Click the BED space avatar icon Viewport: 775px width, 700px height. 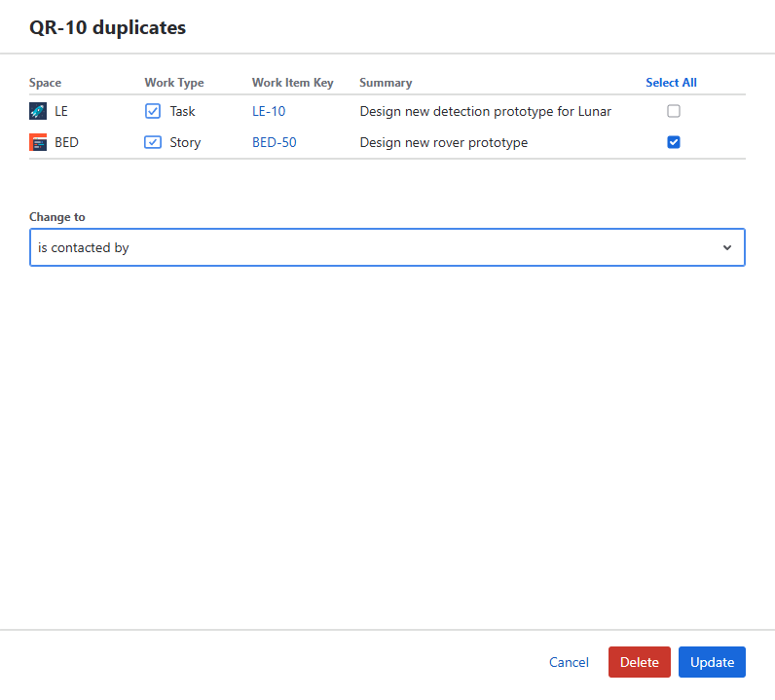pos(38,142)
